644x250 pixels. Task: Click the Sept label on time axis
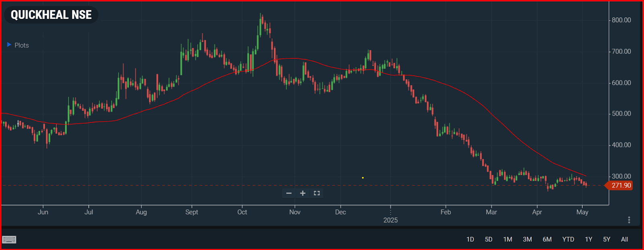point(192,212)
